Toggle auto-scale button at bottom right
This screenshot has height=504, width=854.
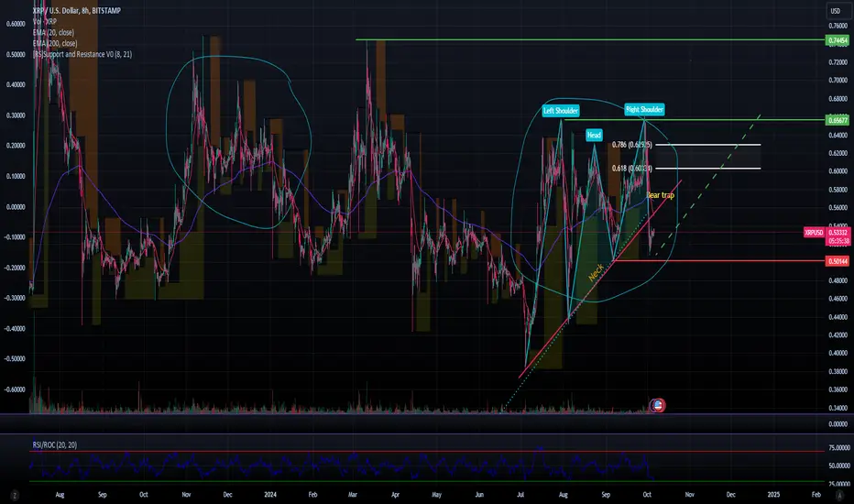[839, 495]
